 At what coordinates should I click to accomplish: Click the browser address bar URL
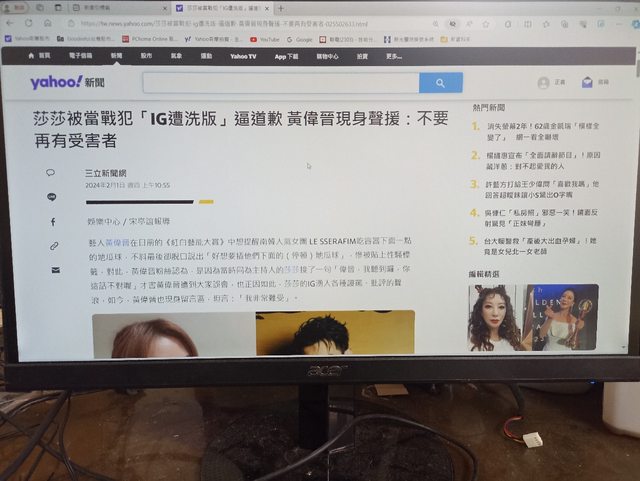224,24
